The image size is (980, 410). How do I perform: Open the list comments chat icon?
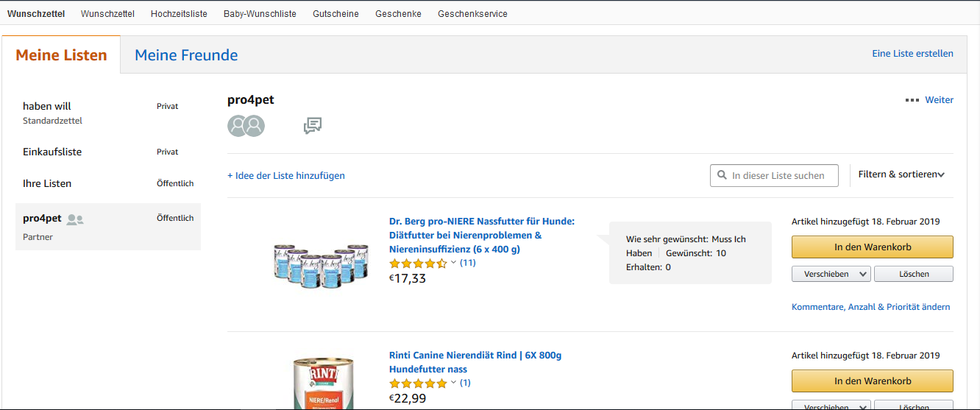click(x=313, y=126)
